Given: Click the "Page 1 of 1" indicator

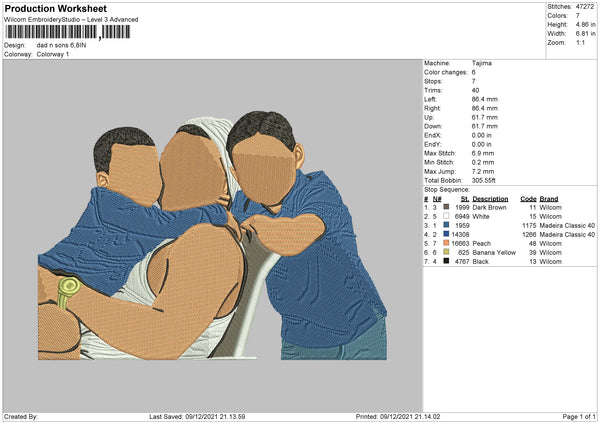Looking at the screenshot, I should 579,417.
